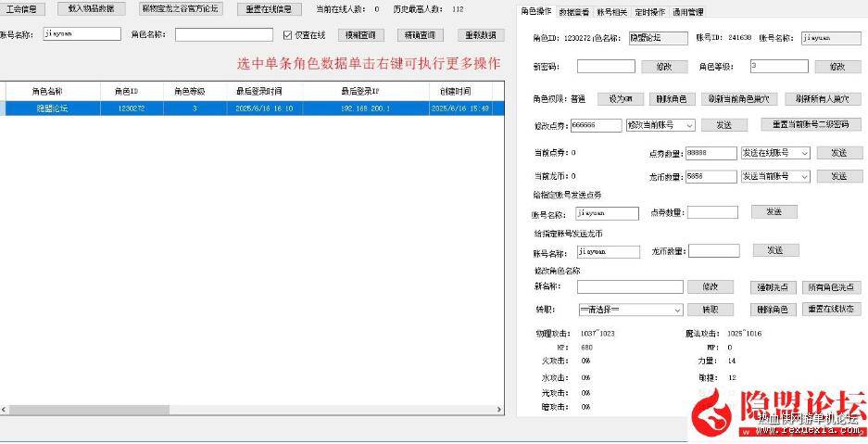The height and width of the screenshot is (444, 868).
Task: Click the 重置当前账号二级密码 button
Action: 811,124
